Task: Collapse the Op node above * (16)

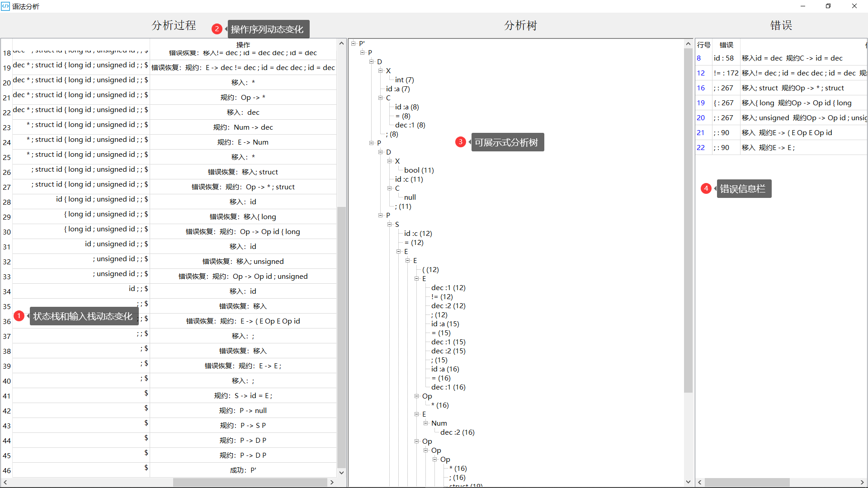Action: [x=417, y=396]
